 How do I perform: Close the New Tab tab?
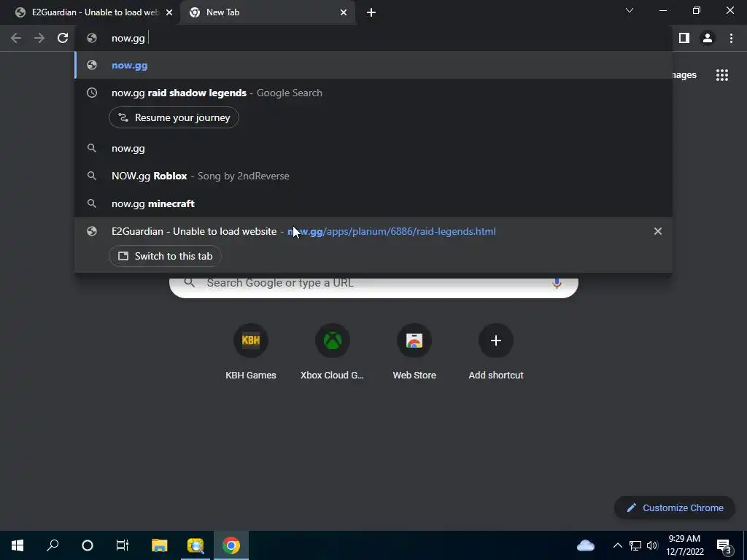coord(344,12)
